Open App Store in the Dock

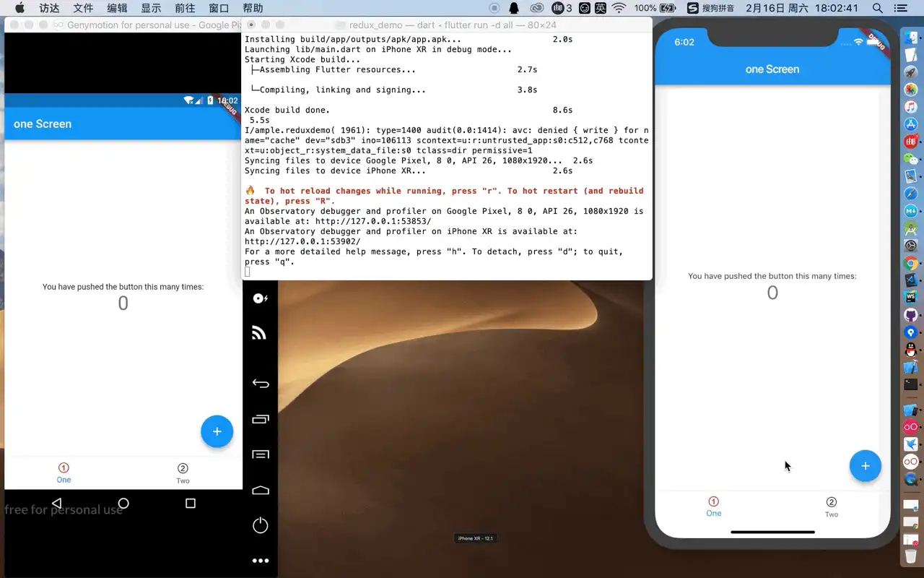coord(911,124)
